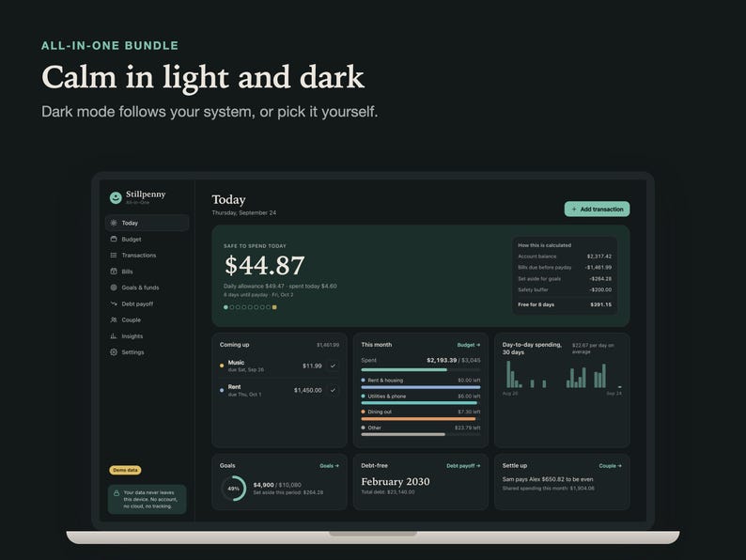Click the Other category progress bar
This screenshot has height=560, width=746.
421,434
